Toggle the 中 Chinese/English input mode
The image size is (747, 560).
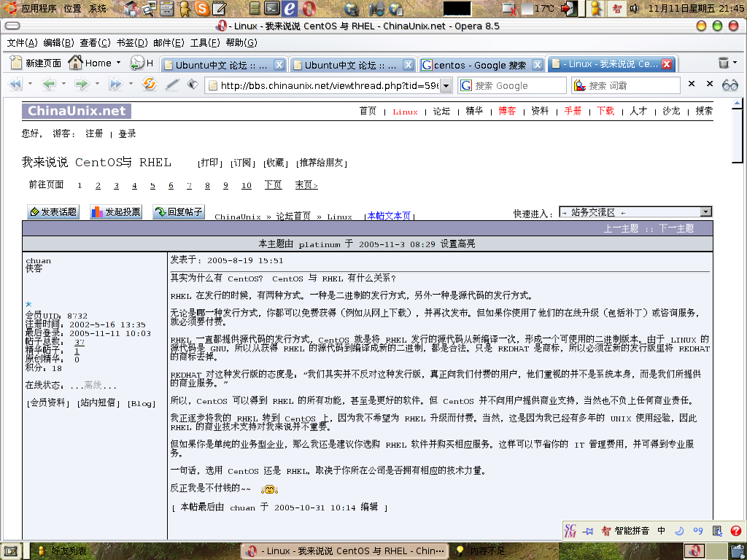click(661, 531)
